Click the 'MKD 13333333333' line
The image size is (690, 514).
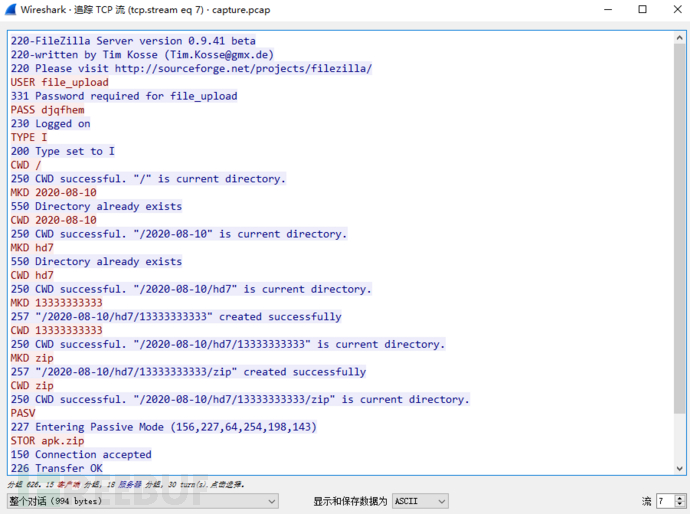pos(57,303)
